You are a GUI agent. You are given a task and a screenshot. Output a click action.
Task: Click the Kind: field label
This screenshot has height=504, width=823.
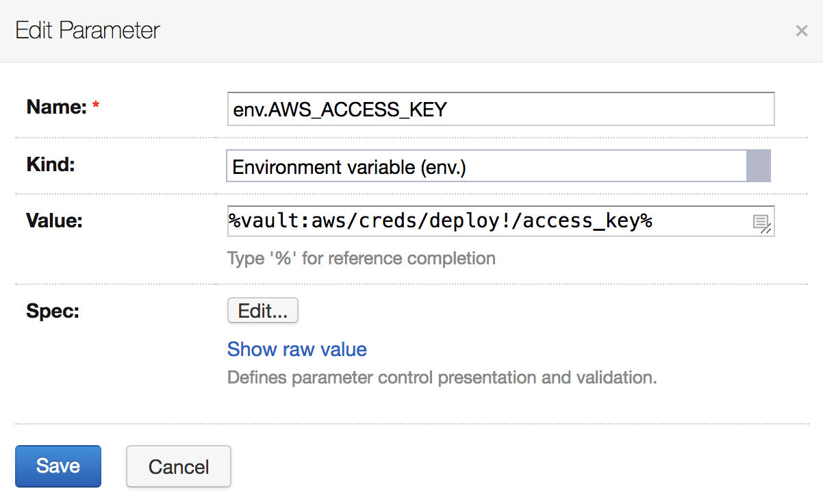tap(50, 164)
